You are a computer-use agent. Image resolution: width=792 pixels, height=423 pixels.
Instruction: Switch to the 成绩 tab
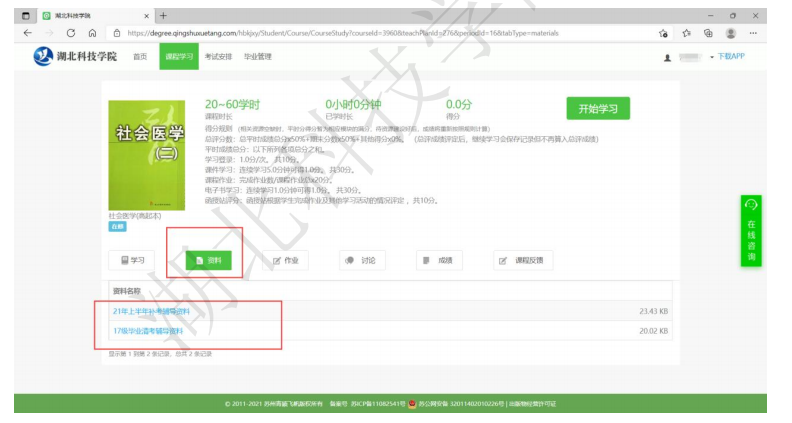coord(439,260)
